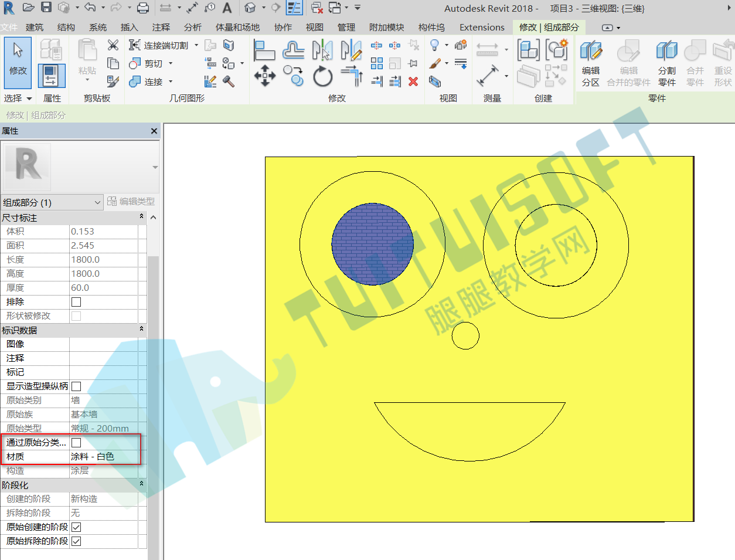Image resolution: width=735 pixels, height=560 pixels.
Task: Select the 修改 (Modify) arrow tool
Action: [18, 63]
